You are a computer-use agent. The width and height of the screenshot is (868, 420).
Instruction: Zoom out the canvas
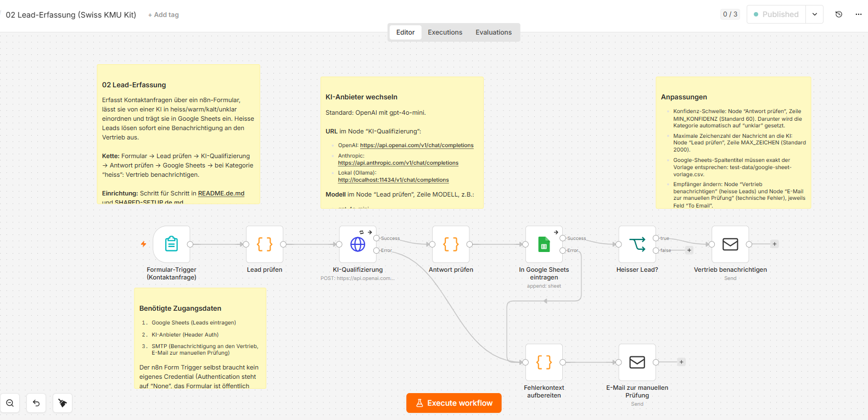[x=10, y=403]
